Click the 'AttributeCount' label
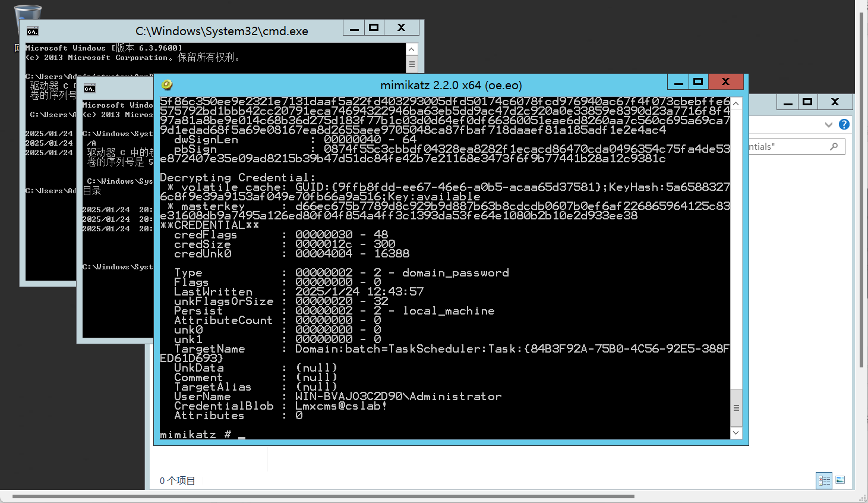Screen dimensions: 868x503 [x=223, y=320]
